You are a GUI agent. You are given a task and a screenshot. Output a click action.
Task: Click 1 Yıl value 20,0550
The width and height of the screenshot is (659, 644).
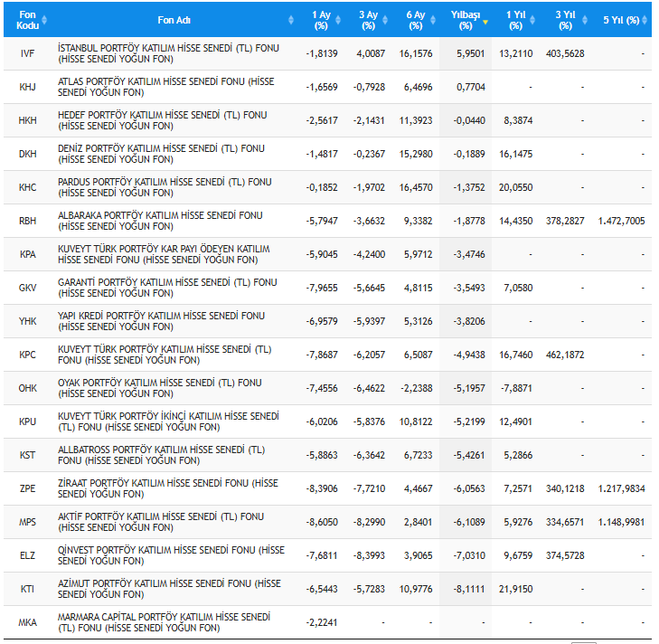[515, 187]
